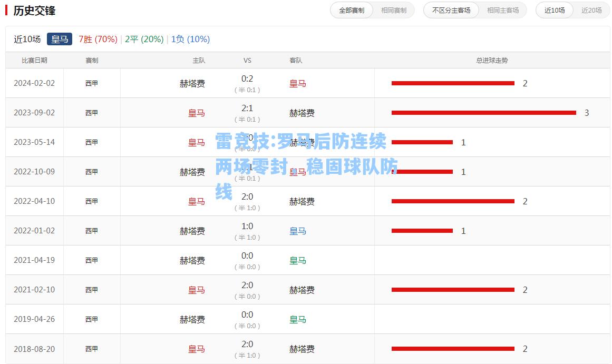612x364 pixels.
Task: Click home team 皇马 in 2023-09-02 row
Action: [196, 113]
